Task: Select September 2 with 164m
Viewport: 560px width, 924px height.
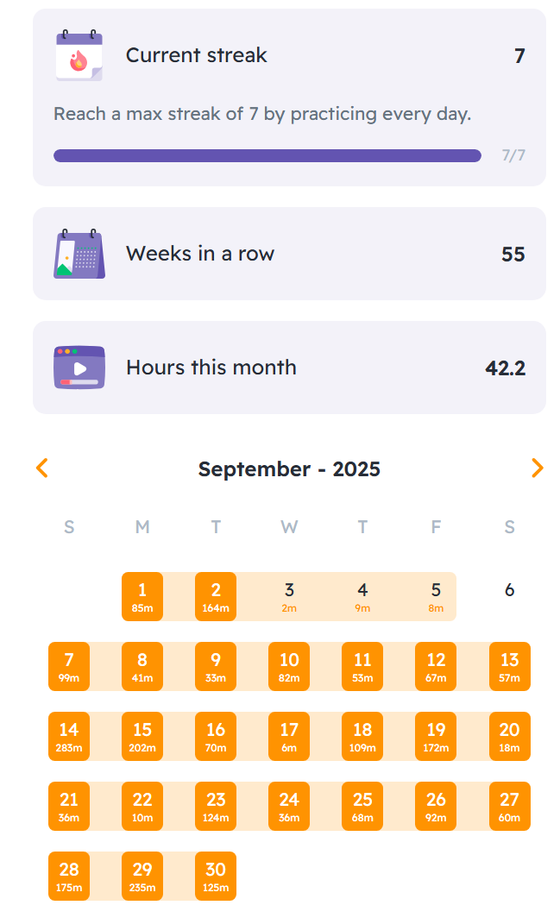Action: click(x=216, y=596)
